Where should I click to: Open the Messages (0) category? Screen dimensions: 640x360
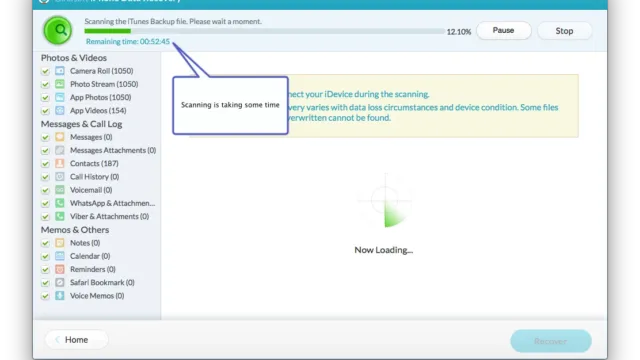[91, 137]
